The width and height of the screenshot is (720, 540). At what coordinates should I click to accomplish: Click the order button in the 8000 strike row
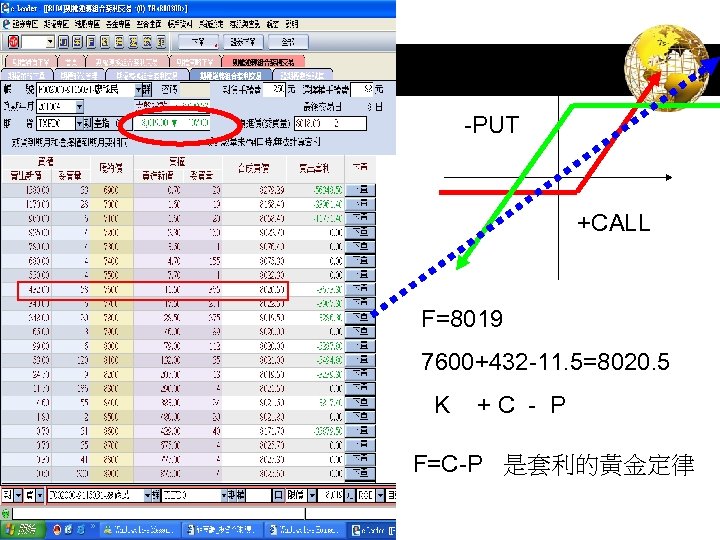pos(360,346)
